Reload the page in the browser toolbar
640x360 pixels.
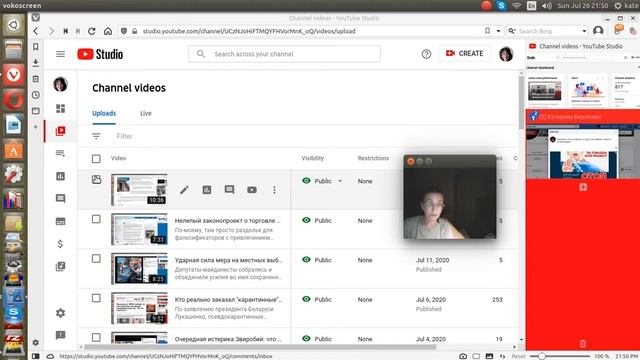point(92,31)
